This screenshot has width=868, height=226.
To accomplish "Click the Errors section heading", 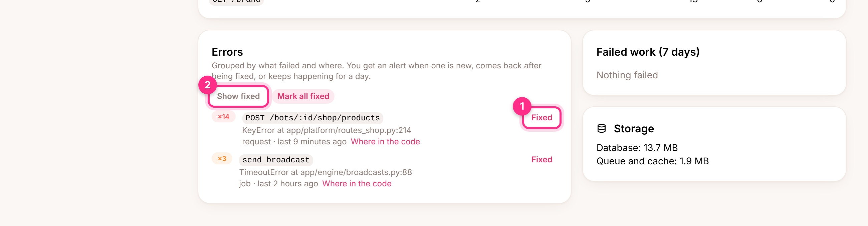I will [x=227, y=52].
